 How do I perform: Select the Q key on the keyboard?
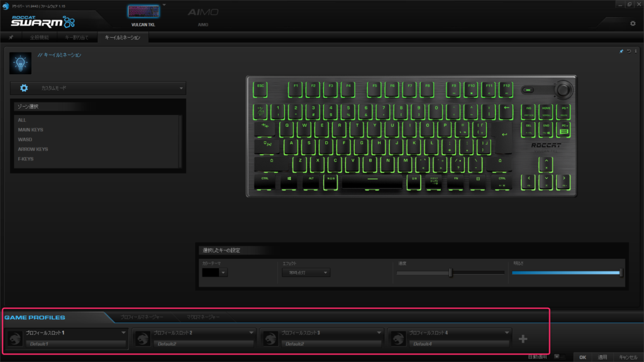(287, 129)
